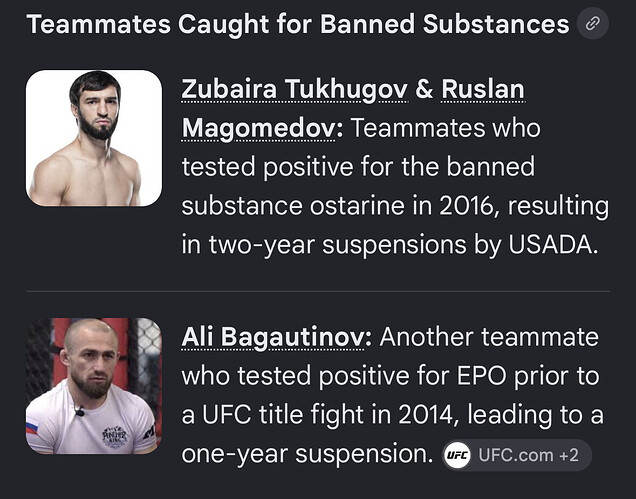Copy link icon beside section heading
Image resolution: width=636 pixels, height=499 pixels.
pos(593,24)
